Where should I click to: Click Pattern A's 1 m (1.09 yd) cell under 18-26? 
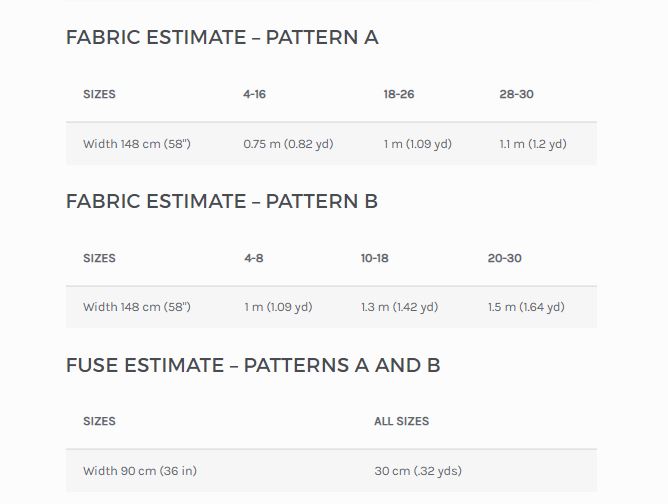point(418,144)
